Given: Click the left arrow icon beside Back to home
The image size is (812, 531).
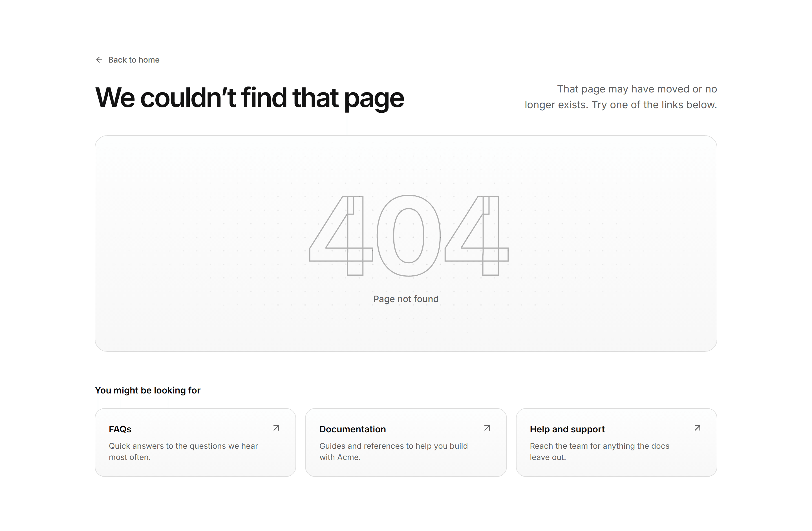Looking at the screenshot, I should tap(99, 60).
